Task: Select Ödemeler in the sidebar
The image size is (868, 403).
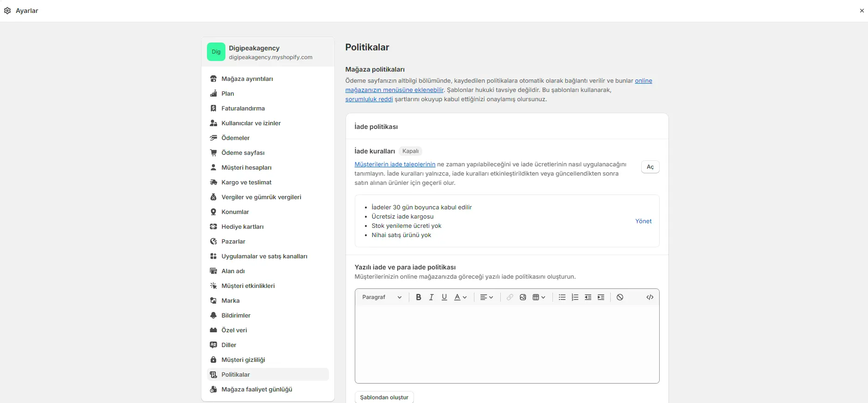Action: click(268, 138)
